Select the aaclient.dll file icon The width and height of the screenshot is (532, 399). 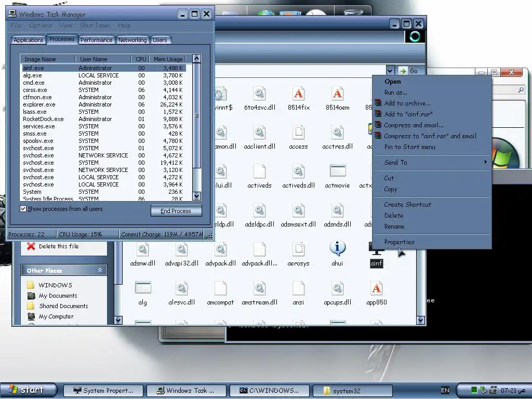click(x=260, y=132)
